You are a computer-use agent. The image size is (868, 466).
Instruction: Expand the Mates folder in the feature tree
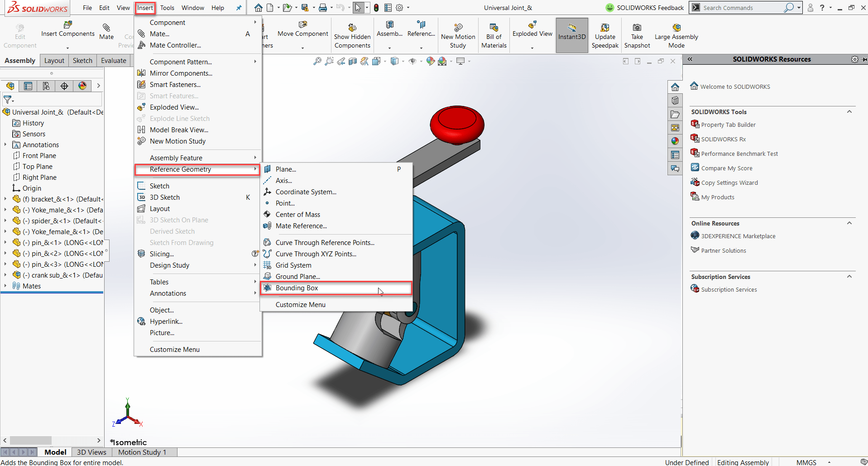click(5, 286)
